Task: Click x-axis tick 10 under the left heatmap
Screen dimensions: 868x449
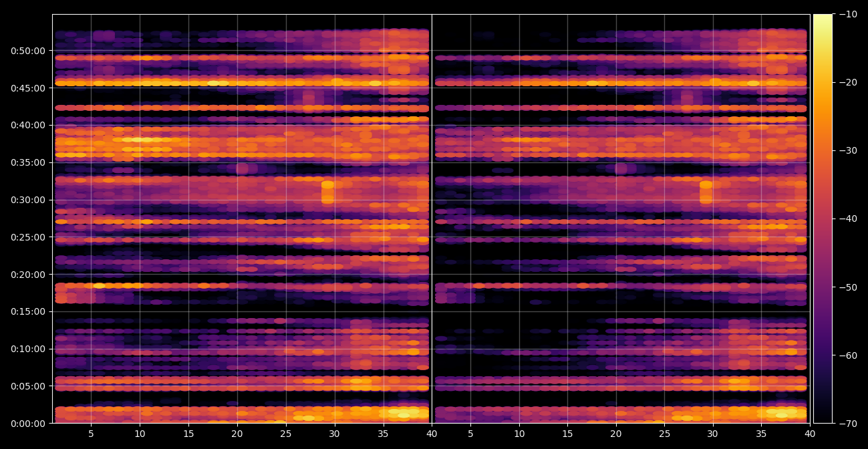Action: pos(140,434)
